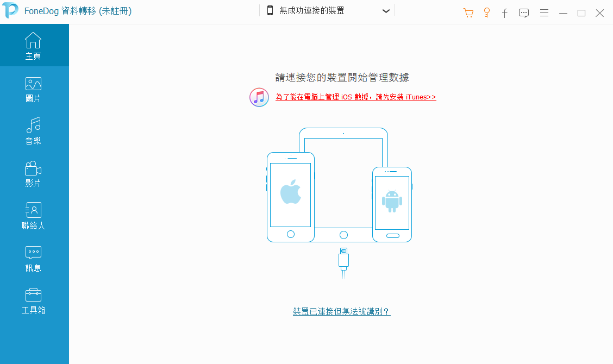The height and width of the screenshot is (364, 613).
Task: Click the iTunes music note icon
Action: (x=259, y=97)
